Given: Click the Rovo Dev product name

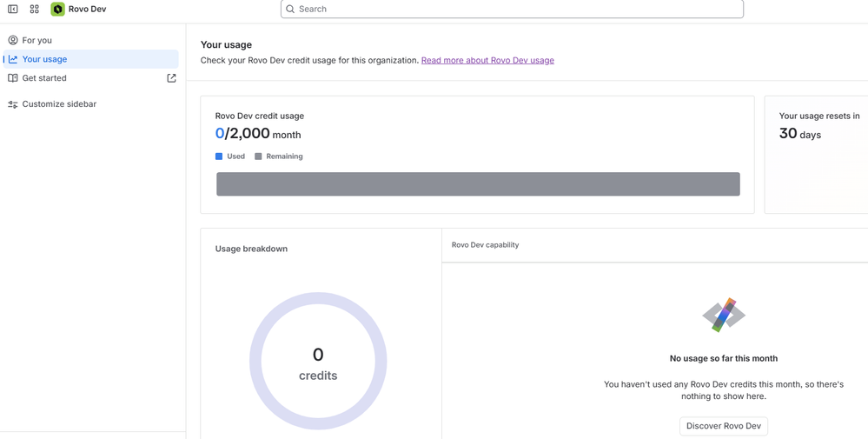Looking at the screenshot, I should [x=88, y=9].
